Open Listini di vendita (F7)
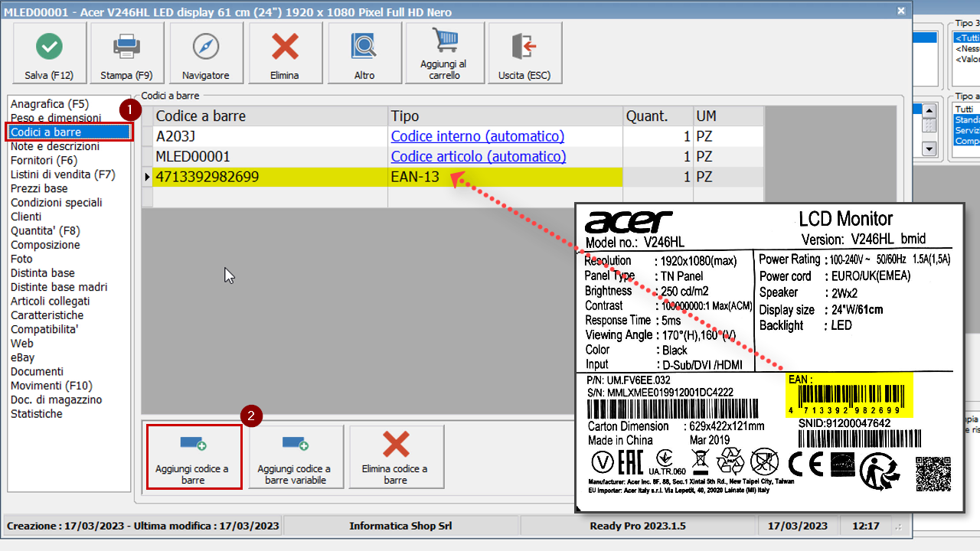Screen dimensions: 980x551 click(63, 174)
